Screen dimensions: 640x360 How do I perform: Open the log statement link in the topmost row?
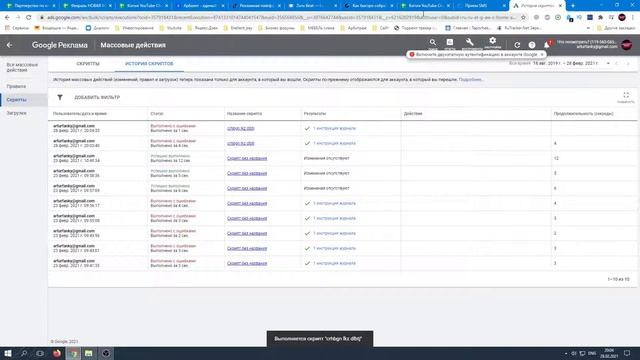pos(334,129)
